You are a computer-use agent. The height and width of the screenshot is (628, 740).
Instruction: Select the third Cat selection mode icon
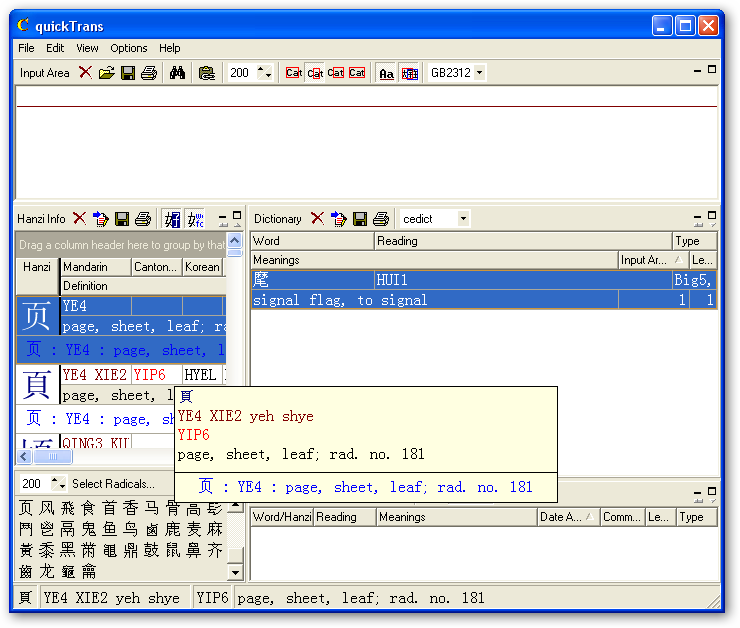(336, 73)
